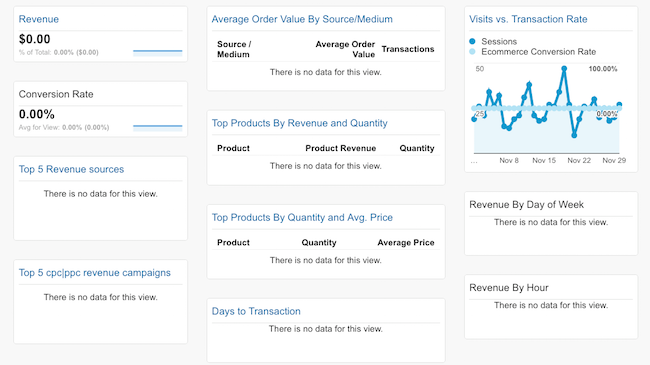The width and height of the screenshot is (650, 365).
Task: Click the Transactions column header
Action: click(408, 49)
